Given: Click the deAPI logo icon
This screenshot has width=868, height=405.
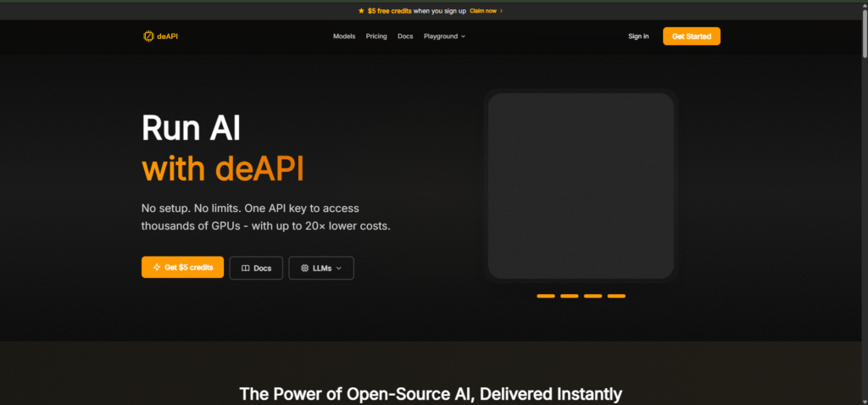Looking at the screenshot, I should pos(148,36).
